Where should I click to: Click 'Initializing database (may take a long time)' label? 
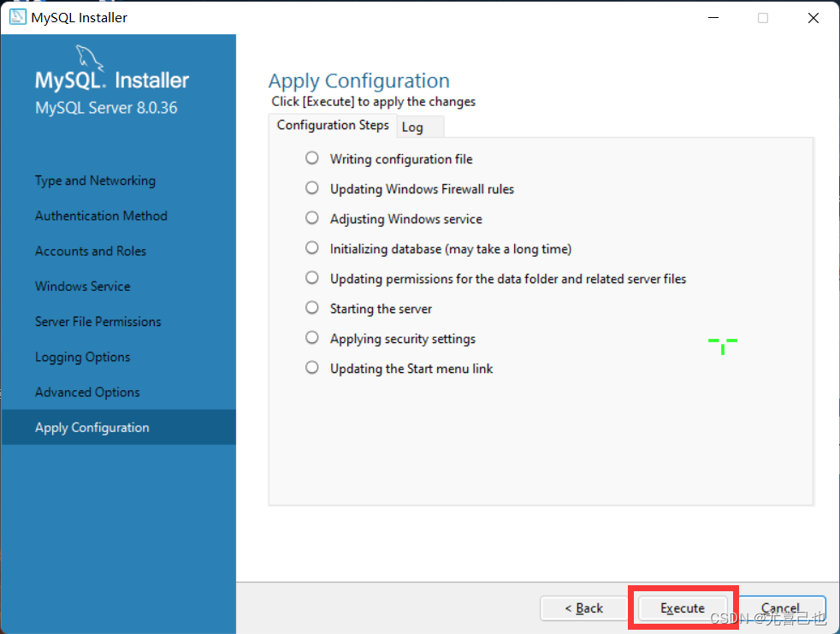click(x=451, y=249)
